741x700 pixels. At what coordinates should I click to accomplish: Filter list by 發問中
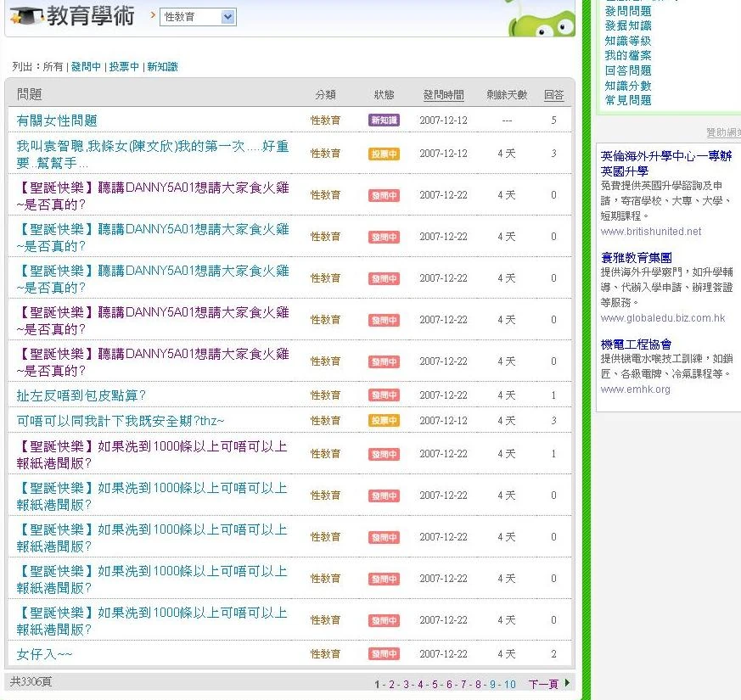pos(86,66)
